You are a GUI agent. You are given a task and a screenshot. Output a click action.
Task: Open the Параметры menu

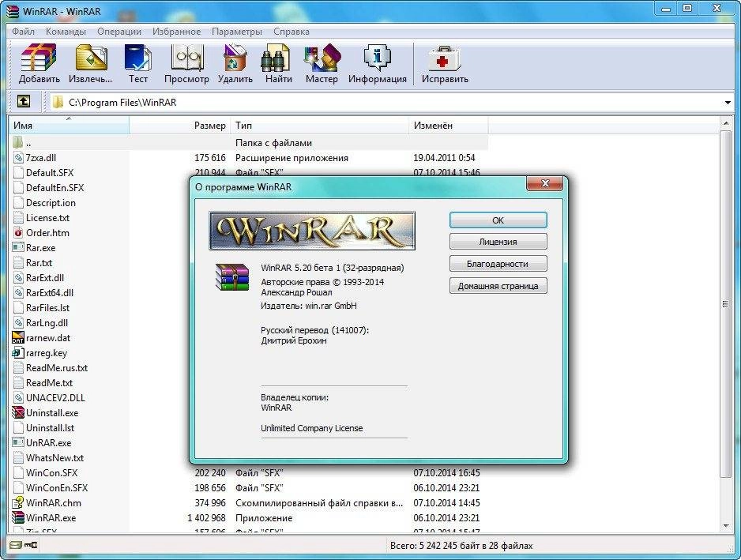[237, 32]
